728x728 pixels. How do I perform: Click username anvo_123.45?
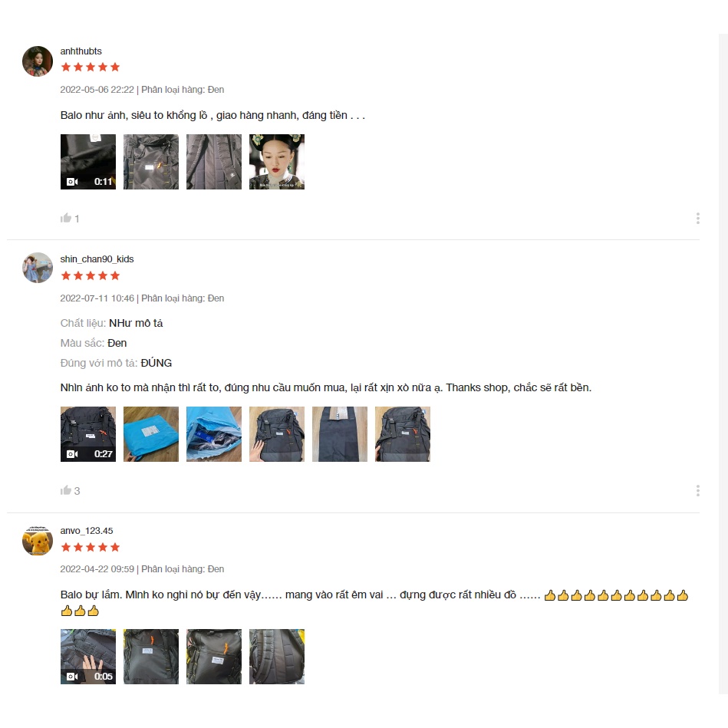87,531
